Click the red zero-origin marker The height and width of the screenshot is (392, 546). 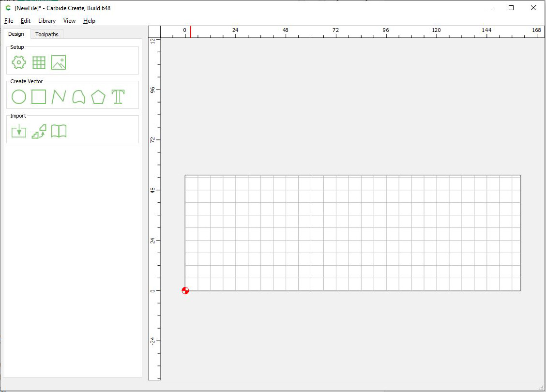coord(185,291)
